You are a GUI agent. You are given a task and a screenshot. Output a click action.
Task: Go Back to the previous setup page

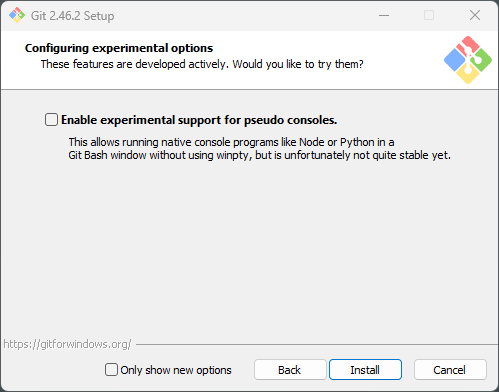(x=290, y=370)
